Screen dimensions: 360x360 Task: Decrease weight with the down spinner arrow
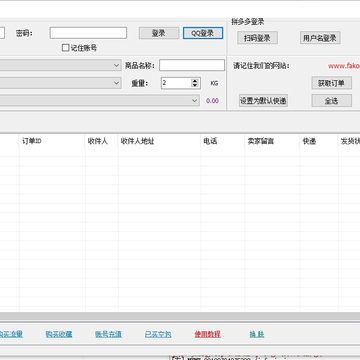pos(195,85)
